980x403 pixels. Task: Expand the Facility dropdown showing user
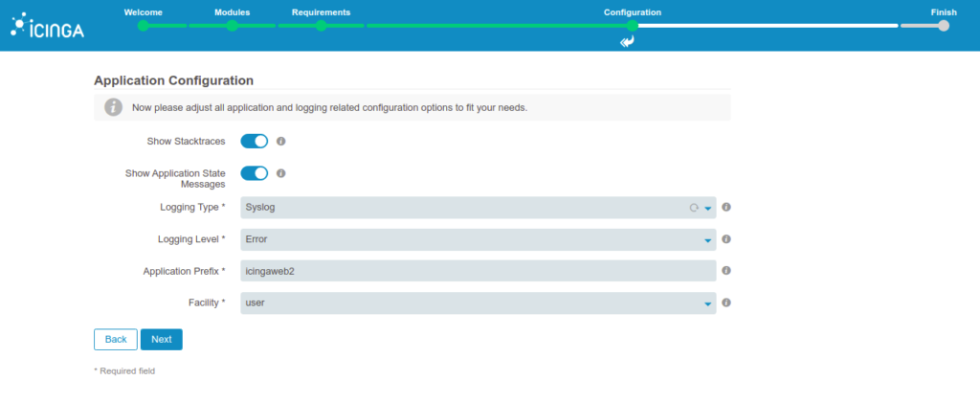(x=479, y=303)
